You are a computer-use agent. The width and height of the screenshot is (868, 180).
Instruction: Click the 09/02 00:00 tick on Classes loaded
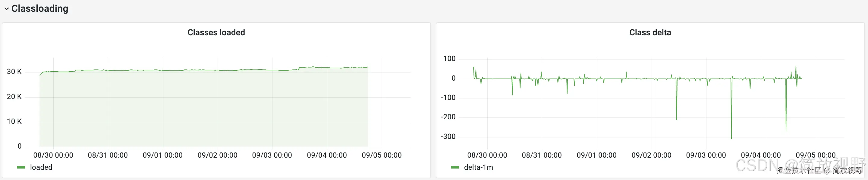(x=217, y=155)
